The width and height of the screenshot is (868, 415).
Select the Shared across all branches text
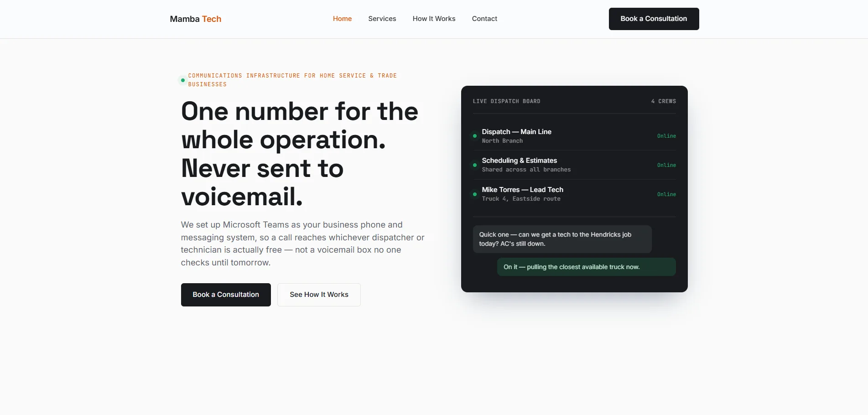click(526, 170)
